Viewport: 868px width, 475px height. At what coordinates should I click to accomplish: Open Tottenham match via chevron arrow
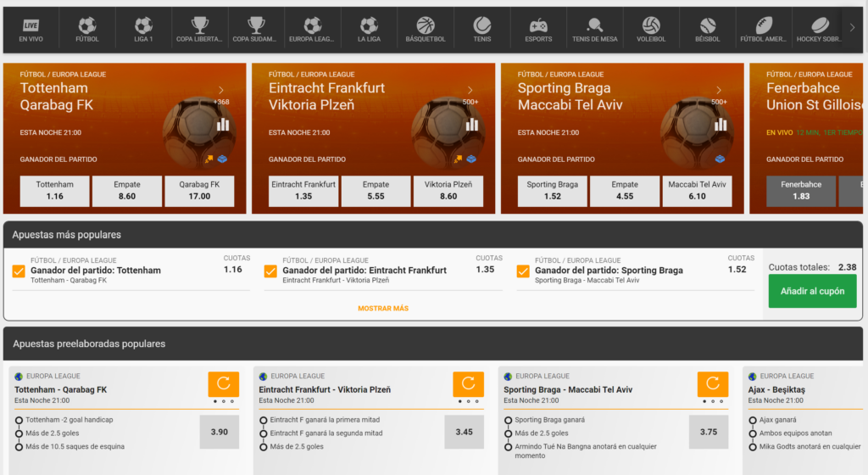[x=221, y=90]
